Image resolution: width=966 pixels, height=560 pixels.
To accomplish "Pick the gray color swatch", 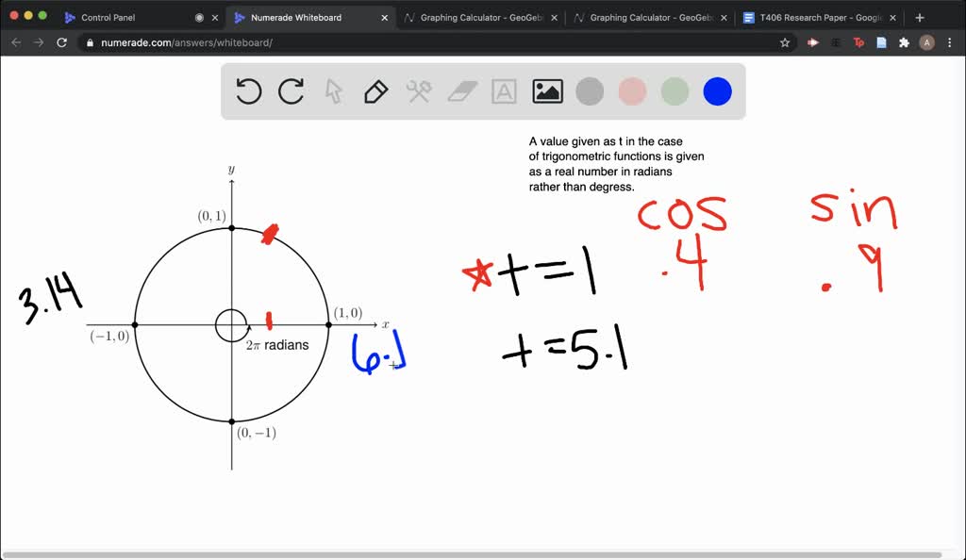I will pyautogui.click(x=590, y=91).
